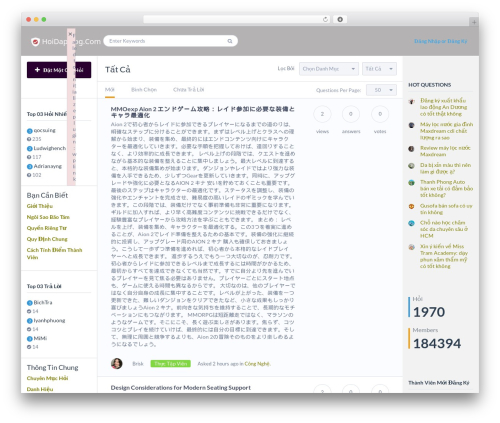Click avatar beside Thanh Phong Auto question
500x423 pixels.
[x=412, y=183]
